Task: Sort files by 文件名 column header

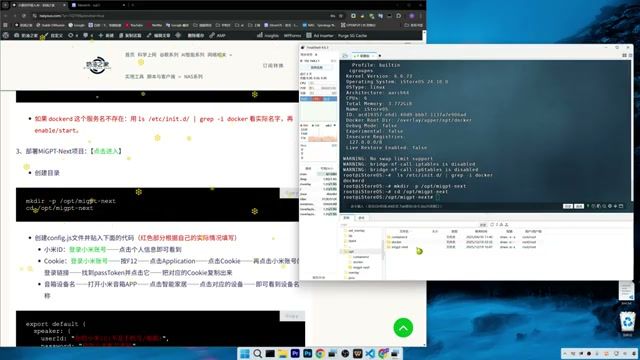Action: [404, 231]
